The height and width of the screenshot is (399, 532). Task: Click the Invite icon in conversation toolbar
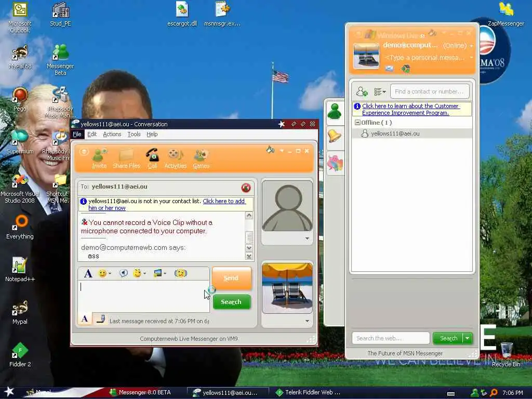[99, 158]
